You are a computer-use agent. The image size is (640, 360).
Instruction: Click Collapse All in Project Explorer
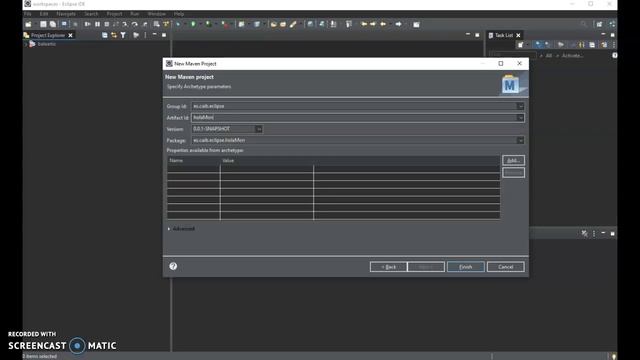pyautogui.click(x=104, y=36)
